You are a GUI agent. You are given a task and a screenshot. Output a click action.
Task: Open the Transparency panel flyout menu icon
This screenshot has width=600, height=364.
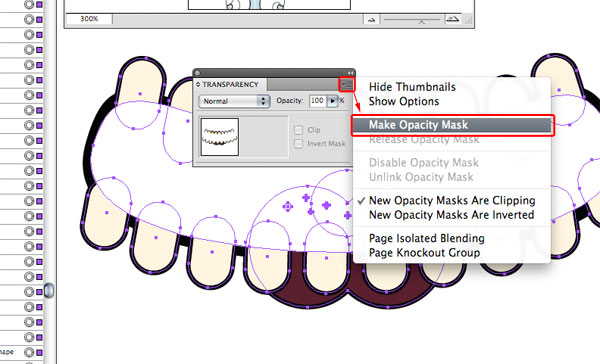point(347,84)
